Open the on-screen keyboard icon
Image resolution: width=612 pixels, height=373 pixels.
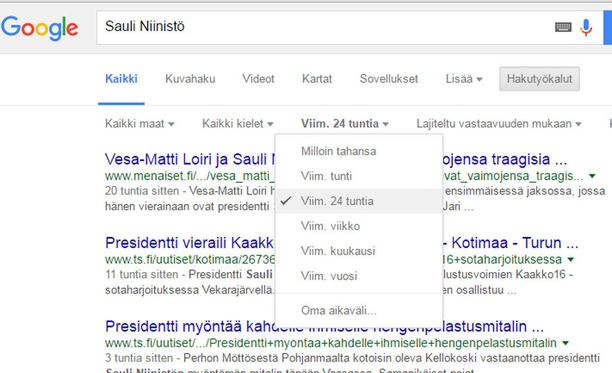[563, 27]
